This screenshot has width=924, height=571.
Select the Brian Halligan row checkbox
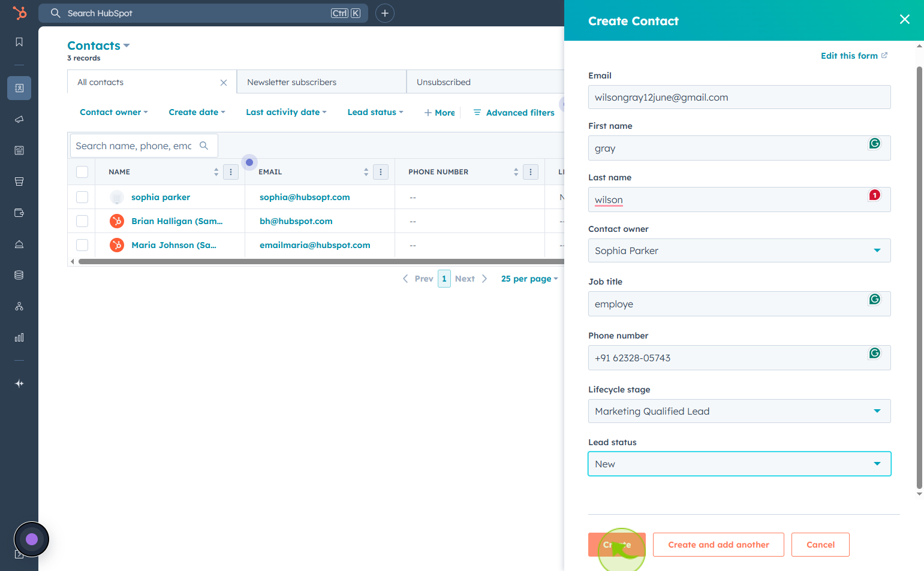click(82, 221)
